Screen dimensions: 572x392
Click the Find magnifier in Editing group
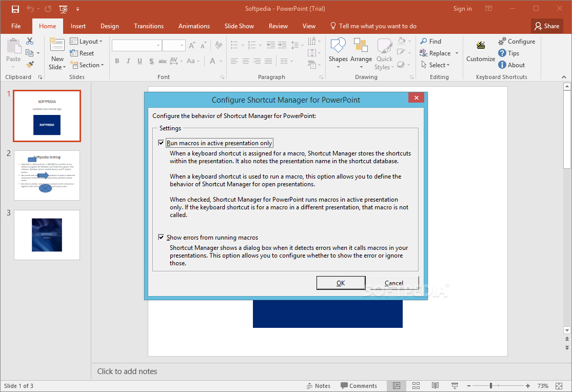pyautogui.click(x=431, y=41)
